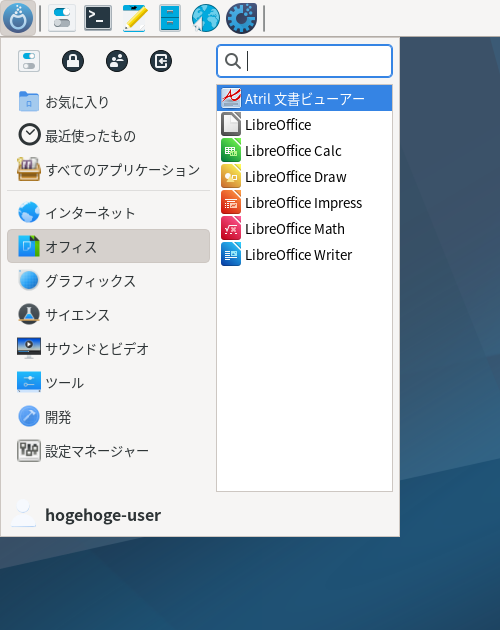The image size is (500, 630).
Task: Open settings toggle icon inside menu
Action: click(x=29, y=61)
